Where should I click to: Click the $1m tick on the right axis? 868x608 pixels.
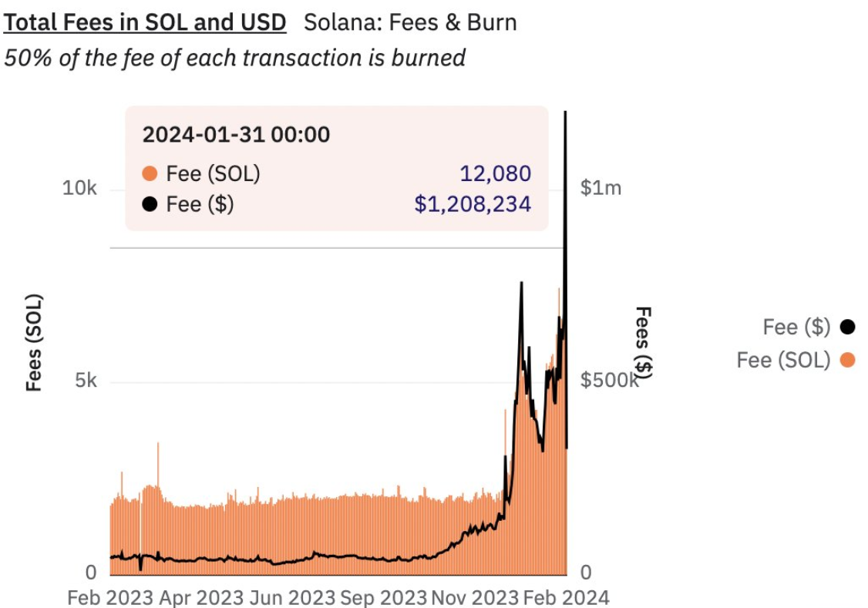point(601,188)
